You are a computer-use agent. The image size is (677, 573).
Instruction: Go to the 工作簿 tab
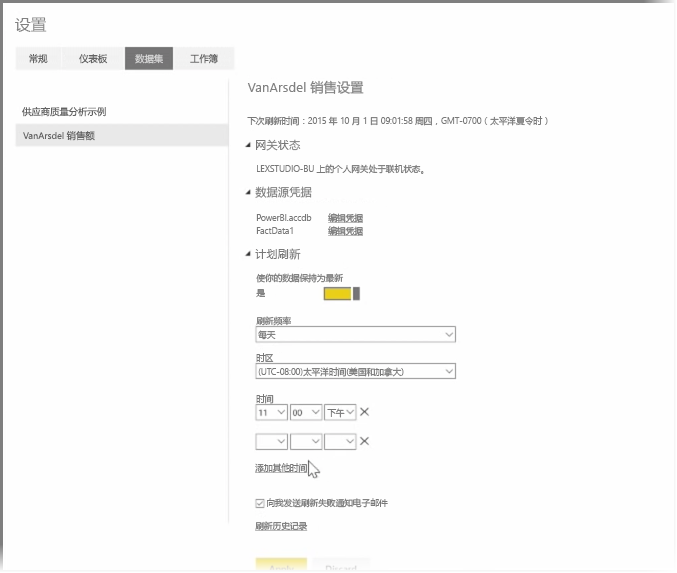(204, 58)
